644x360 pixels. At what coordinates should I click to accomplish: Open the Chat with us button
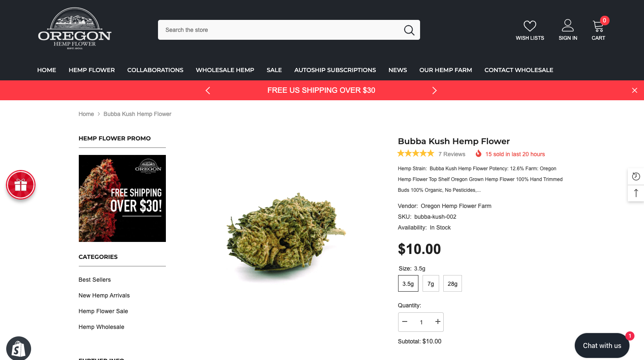[x=602, y=346]
